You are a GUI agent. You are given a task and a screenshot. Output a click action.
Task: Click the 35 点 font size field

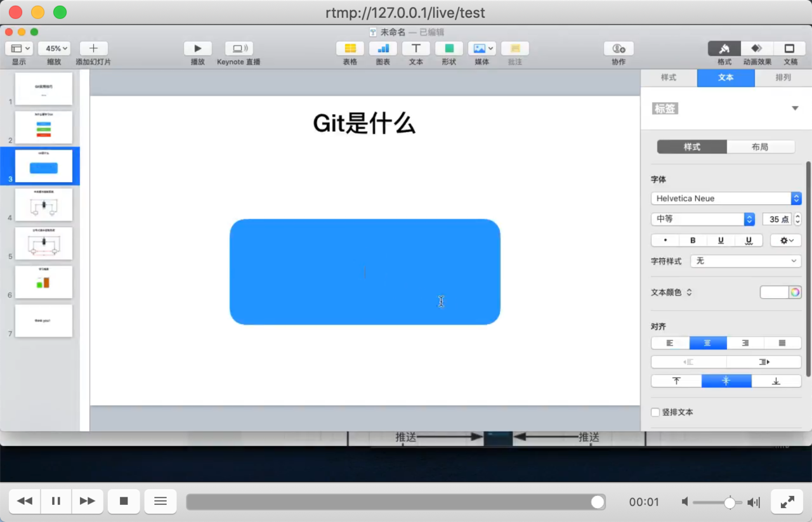tap(777, 219)
